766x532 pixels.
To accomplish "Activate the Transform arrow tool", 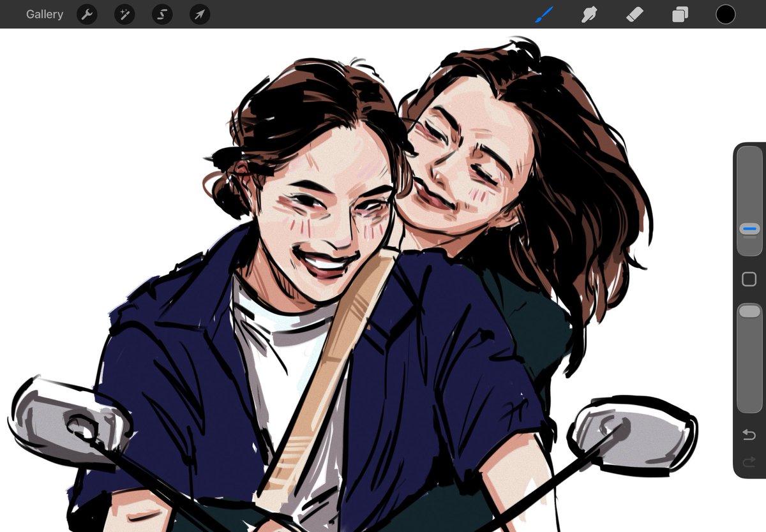I will coord(200,14).
